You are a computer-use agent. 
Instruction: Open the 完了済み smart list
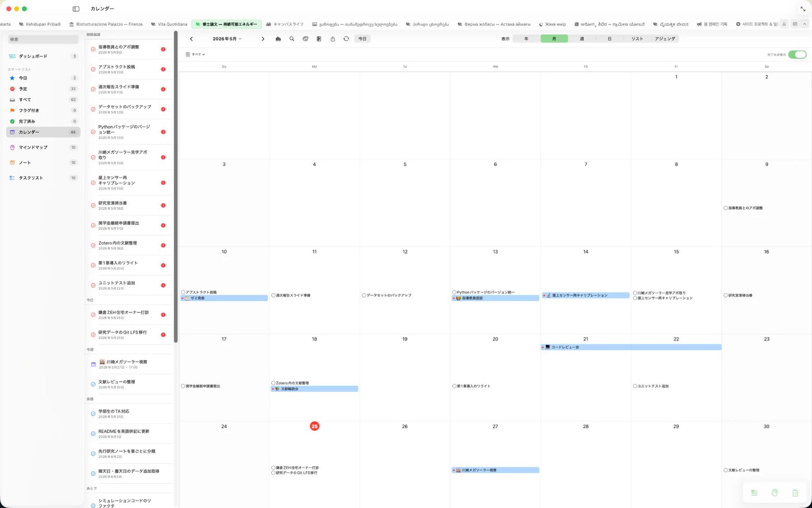point(43,121)
